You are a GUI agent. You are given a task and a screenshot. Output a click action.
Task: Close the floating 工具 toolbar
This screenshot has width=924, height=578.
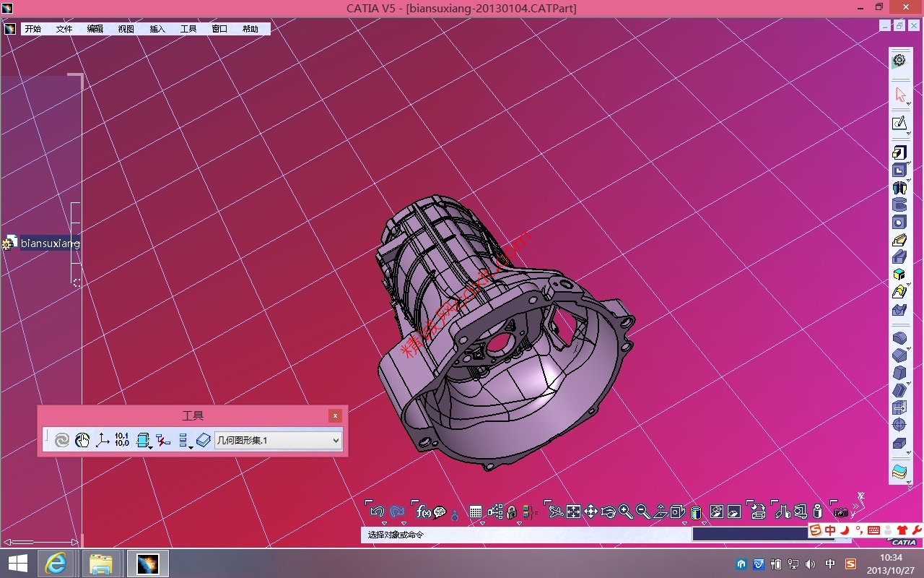tap(335, 415)
